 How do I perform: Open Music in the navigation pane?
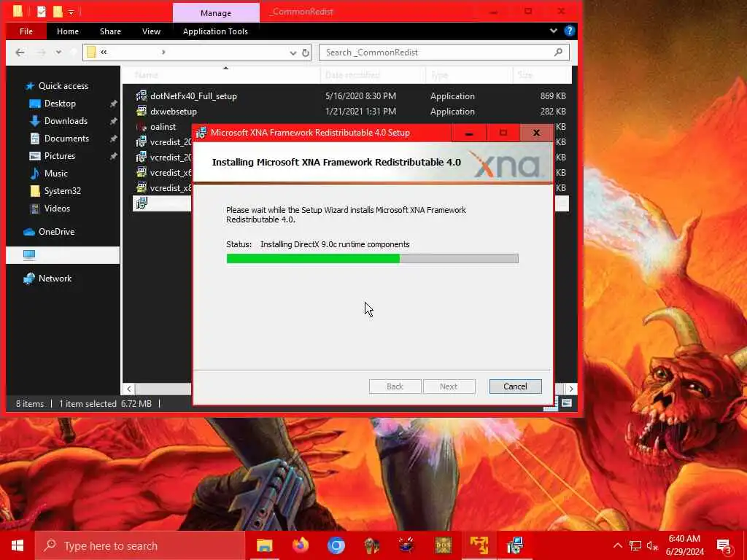pyautogui.click(x=55, y=174)
